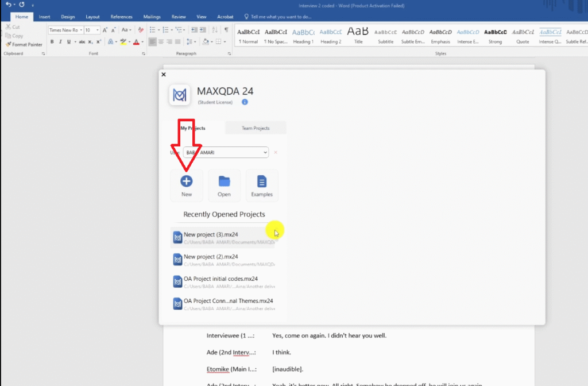
Task: Toggle Italic formatting in ribbon
Action: tap(60, 42)
